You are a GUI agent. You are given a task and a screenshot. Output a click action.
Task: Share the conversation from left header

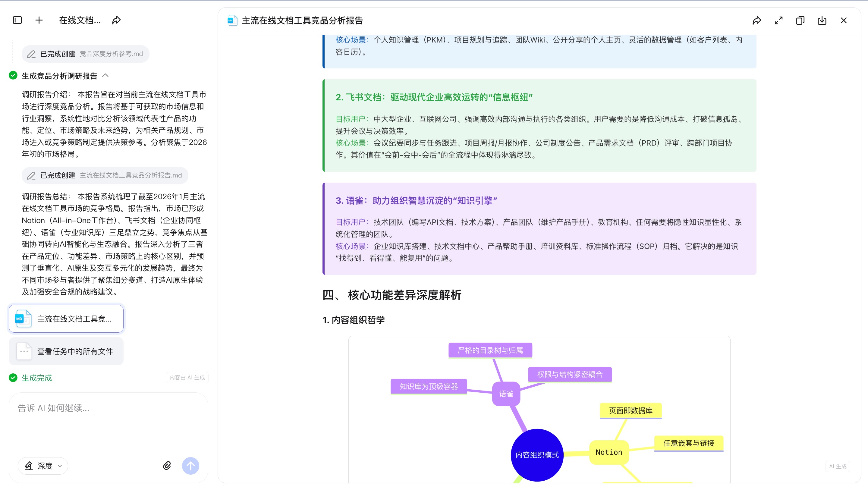coord(116,20)
